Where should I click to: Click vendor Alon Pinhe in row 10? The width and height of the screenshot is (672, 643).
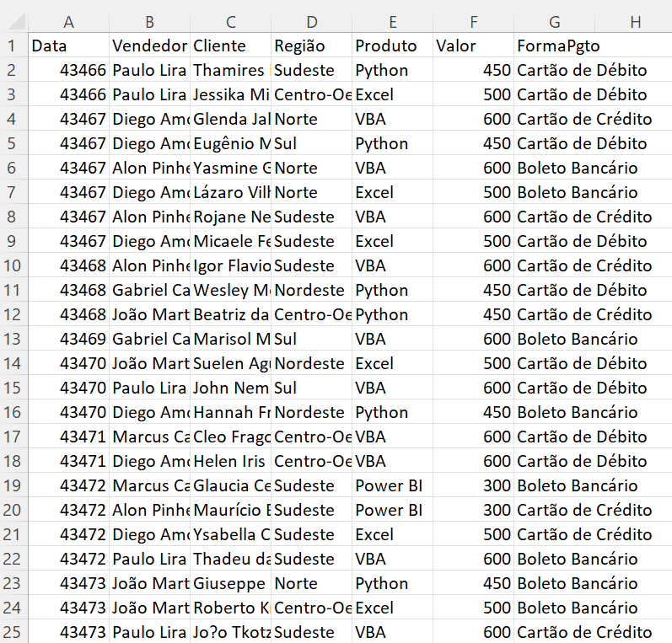click(149, 265)
